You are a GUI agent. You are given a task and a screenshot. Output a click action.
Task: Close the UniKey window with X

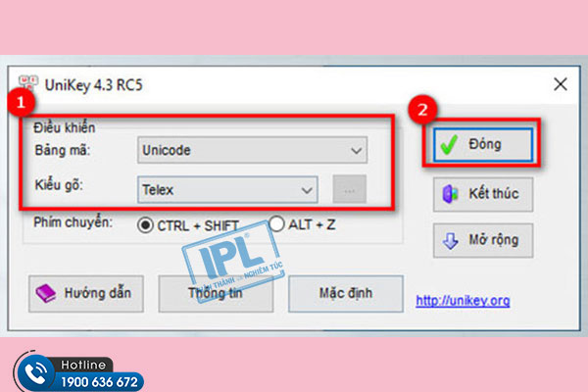tap(561, 84)
